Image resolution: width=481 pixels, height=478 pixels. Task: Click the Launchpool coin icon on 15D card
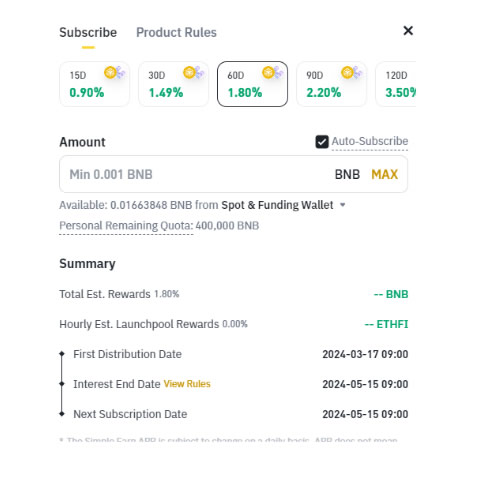tap(114, 72)
